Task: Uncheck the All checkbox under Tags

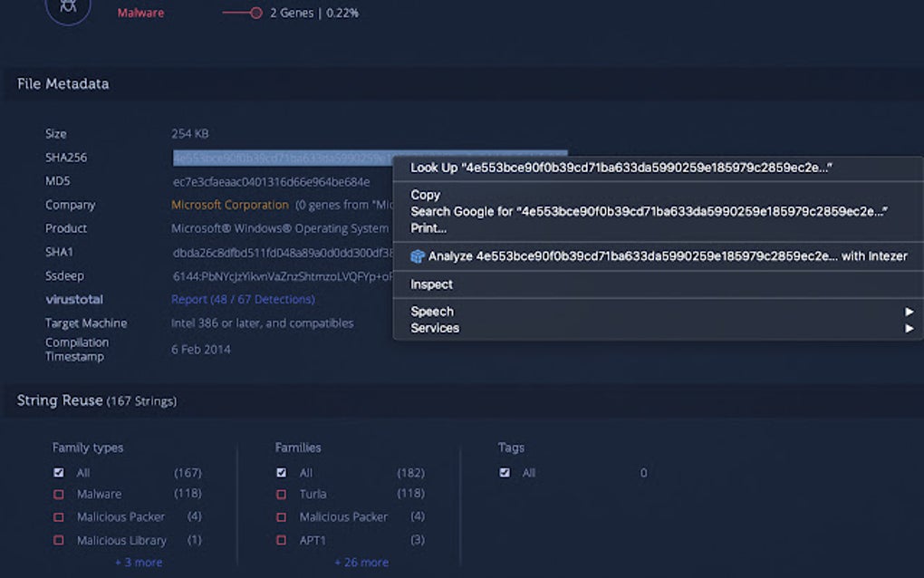Action: pos(505,472)
